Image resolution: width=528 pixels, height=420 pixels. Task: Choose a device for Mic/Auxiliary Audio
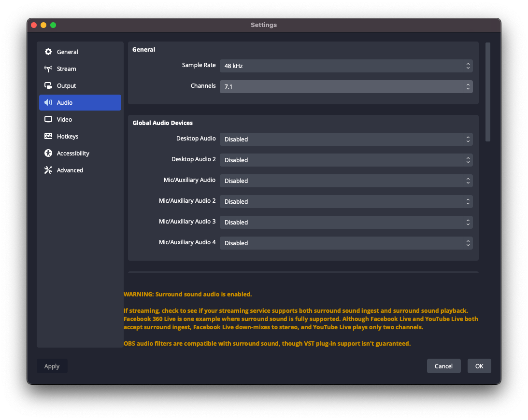click(x=346, y=181)
